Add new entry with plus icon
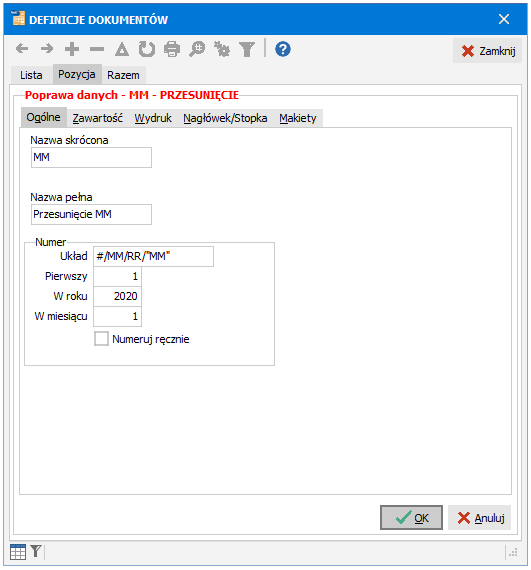Viewport: 531px width, 570px height. (72, 49)
